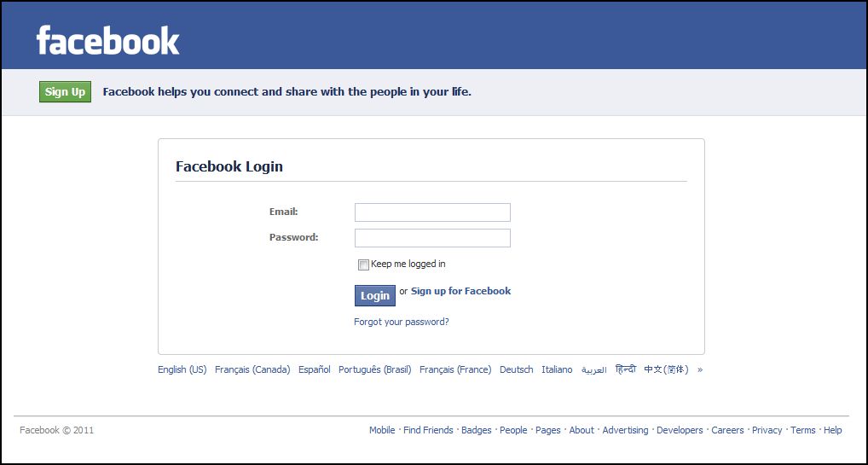Click the Keep me logged in label
The height and width of the screenshot is (465, 868).
pos(408,264)
